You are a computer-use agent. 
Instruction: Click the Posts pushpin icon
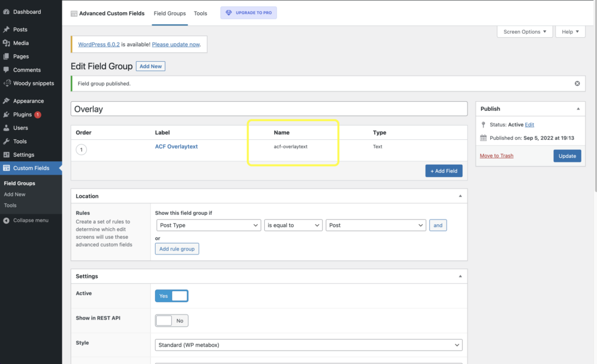[x=6, y=29]
